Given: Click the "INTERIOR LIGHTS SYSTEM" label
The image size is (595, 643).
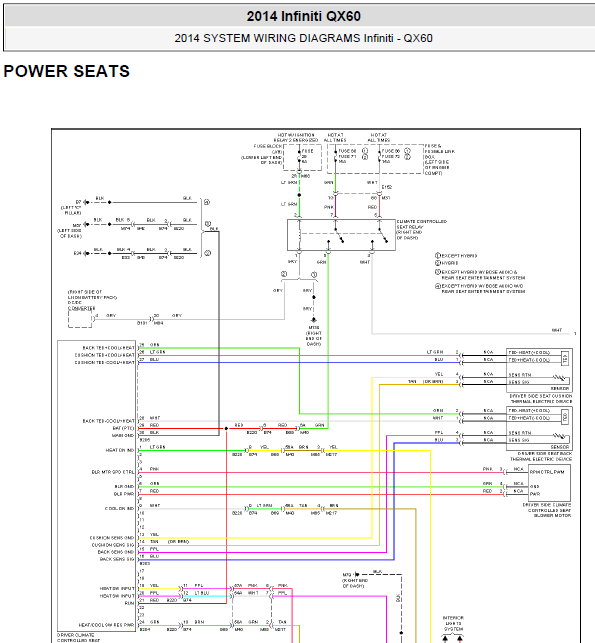Looking at the screenshot, I should coord(453,623).
